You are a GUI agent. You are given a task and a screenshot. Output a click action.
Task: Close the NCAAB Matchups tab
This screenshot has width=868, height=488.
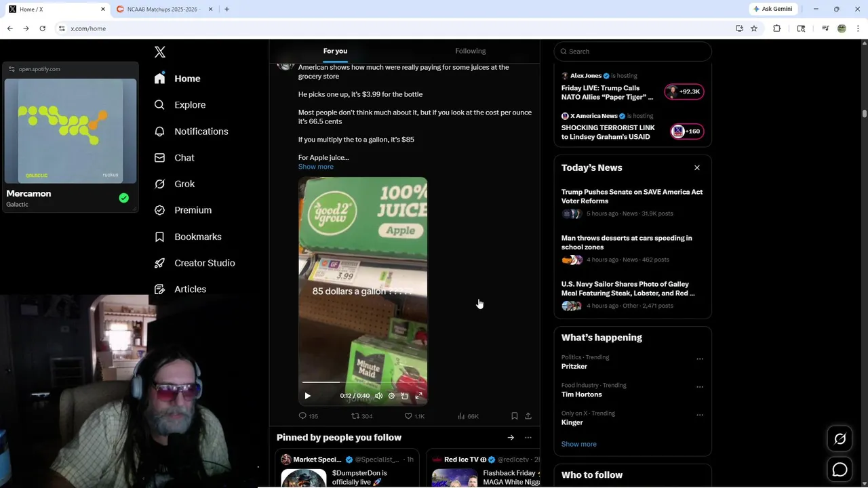(210, 9)
